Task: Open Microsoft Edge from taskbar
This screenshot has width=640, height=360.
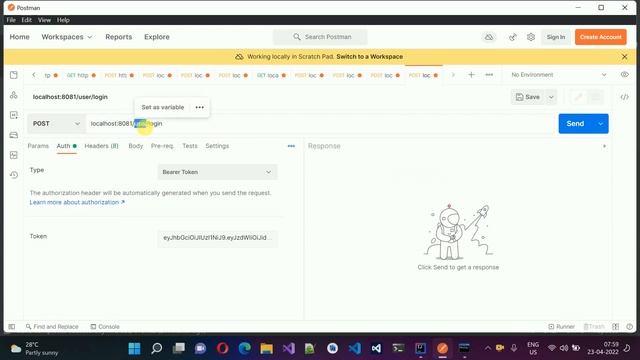Action: coord(244,348)
